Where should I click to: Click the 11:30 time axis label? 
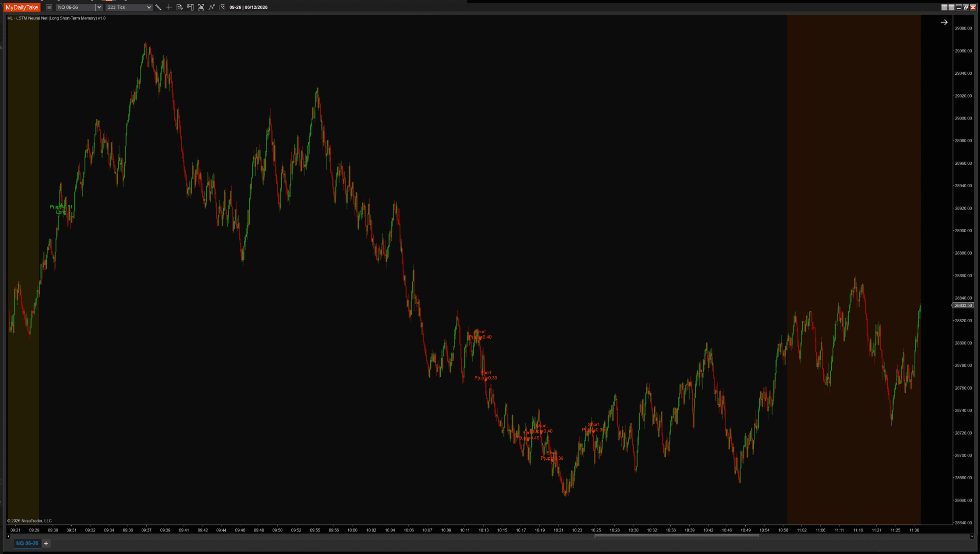914,530
